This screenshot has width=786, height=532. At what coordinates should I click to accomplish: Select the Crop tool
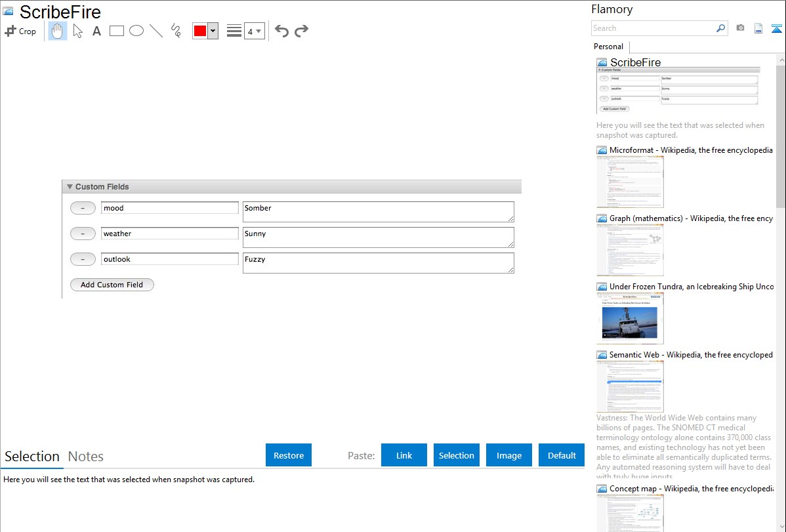(20, 31)
